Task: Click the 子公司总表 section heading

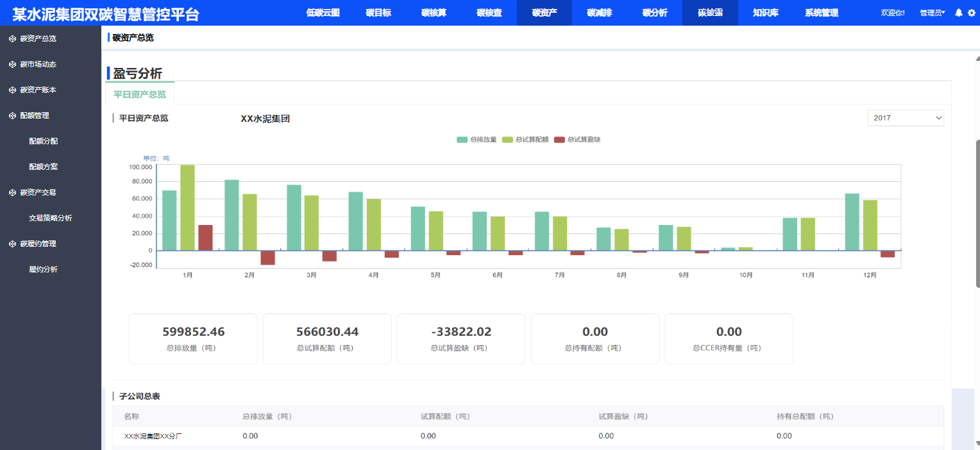Action: click(140, 396)
